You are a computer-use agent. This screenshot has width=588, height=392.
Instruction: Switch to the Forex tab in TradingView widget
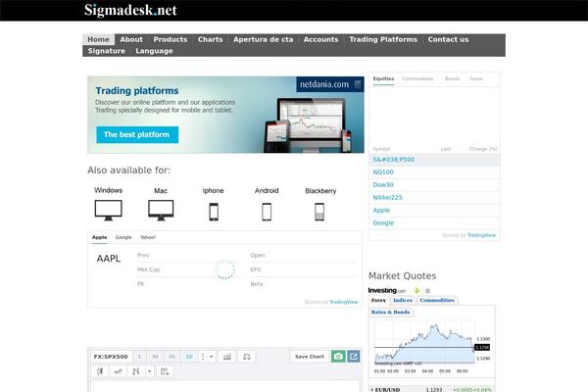(476, 78)
